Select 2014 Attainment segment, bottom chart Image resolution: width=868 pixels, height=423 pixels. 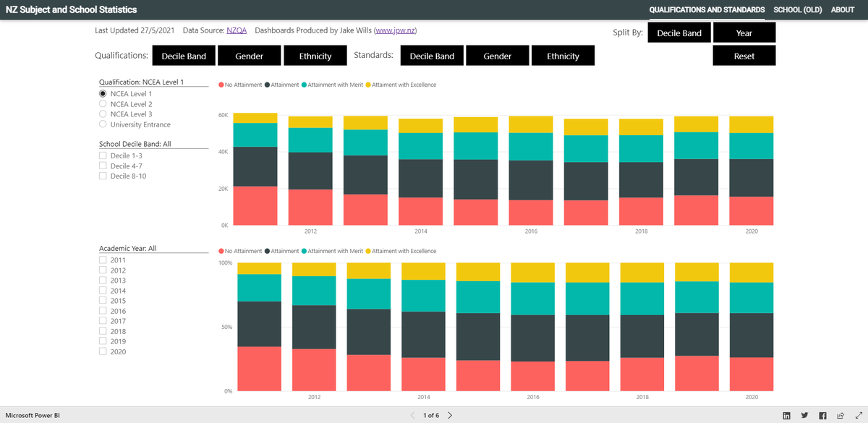(424, 334)
